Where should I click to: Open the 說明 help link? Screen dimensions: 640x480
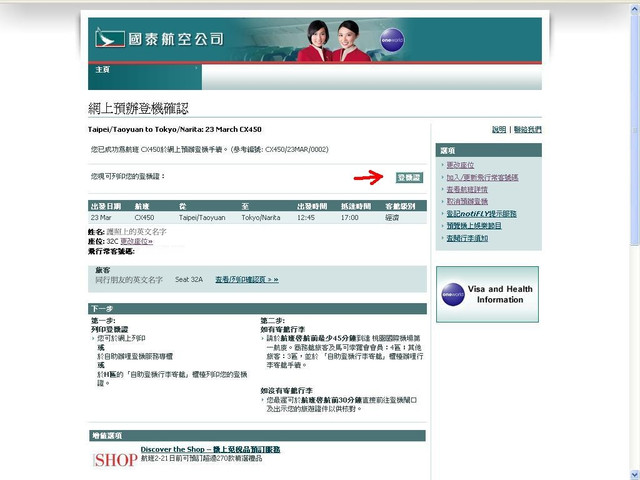tap(499, 129)
